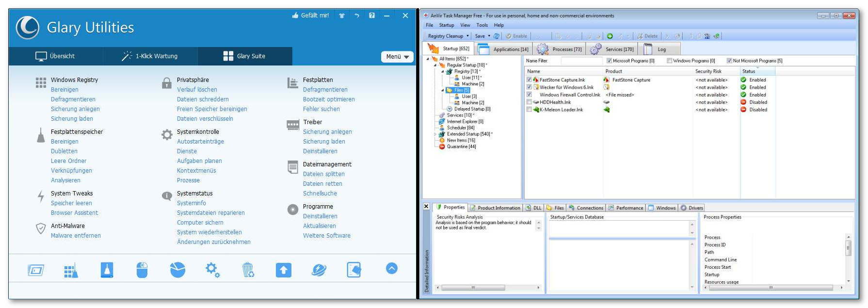The image size is (868, 308).
Task: Open the uninstall trash bin icon in Glary bottom bar
Action: coord(248,270)
